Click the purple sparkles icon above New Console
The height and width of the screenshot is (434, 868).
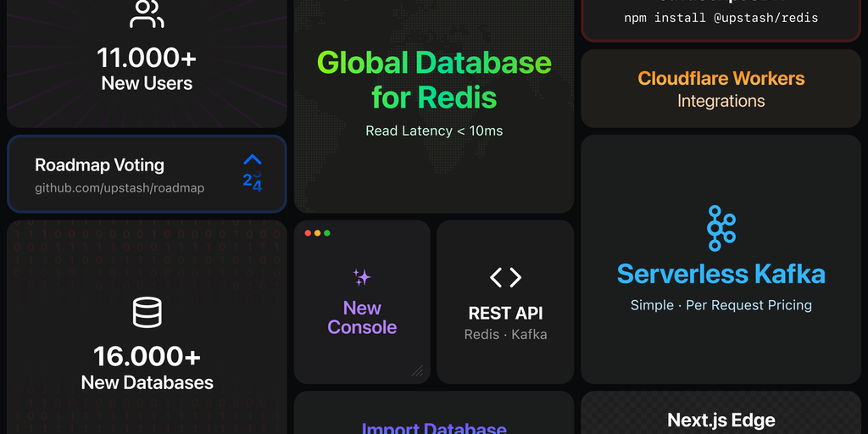(362, 277)
